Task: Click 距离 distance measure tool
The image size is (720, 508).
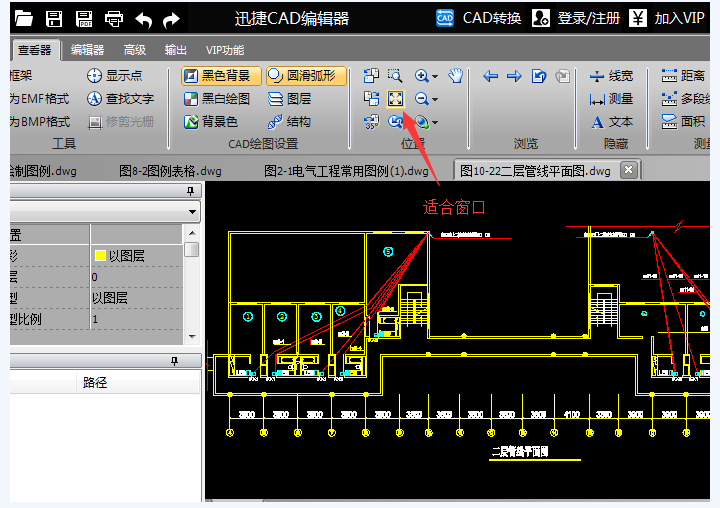Action: coord(683,75)
